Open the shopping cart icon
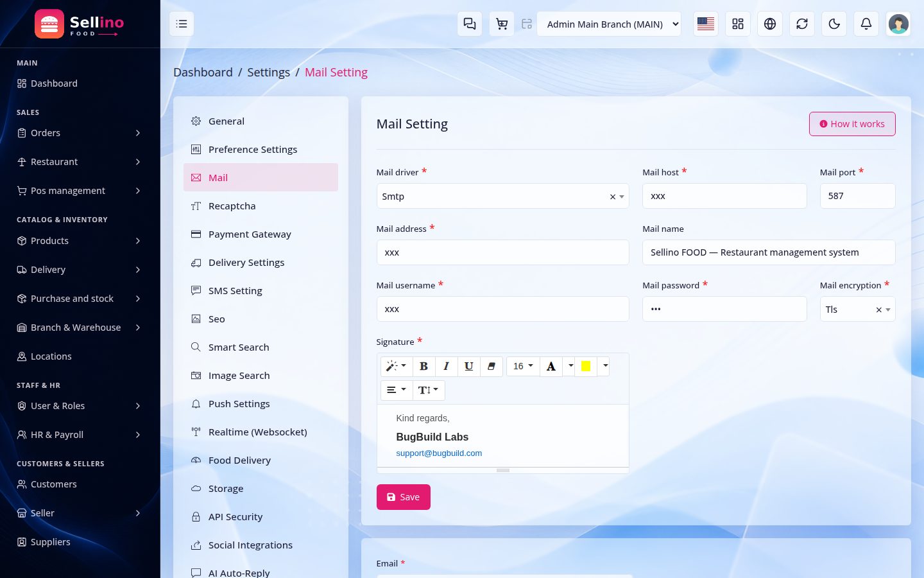The width and height of the screenshot is (924, 578). 502,24
